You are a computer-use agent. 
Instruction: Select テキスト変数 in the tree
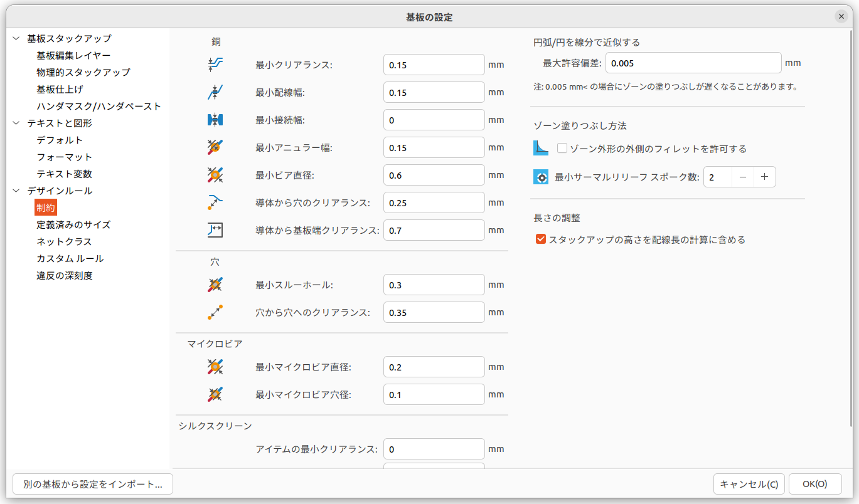65,174
